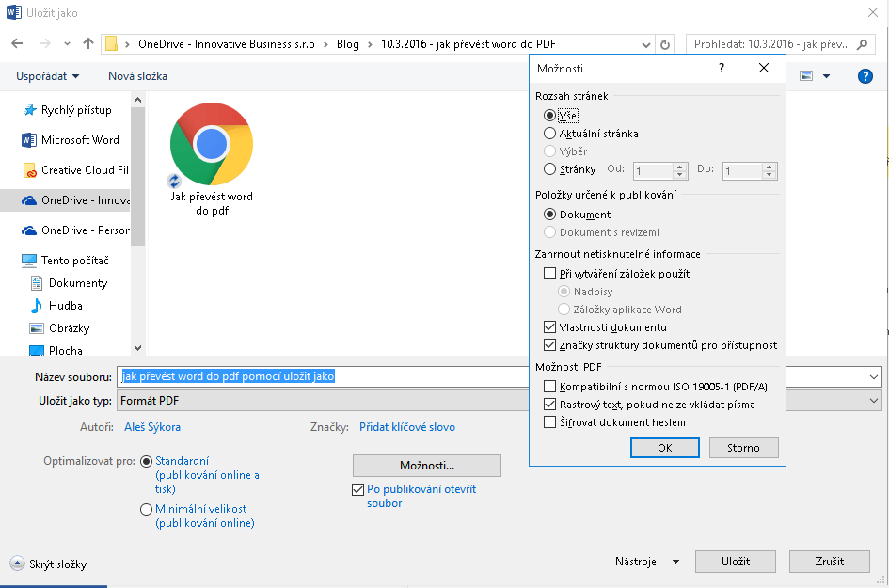Click Přidat klíčové slovo tag field

tap(407, 427)
